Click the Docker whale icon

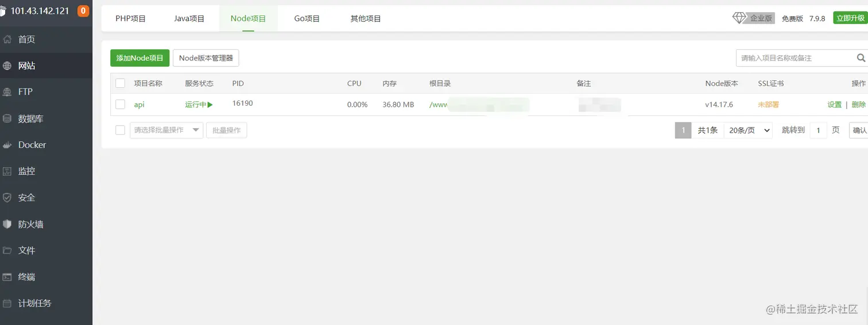[x=7, y=145]
